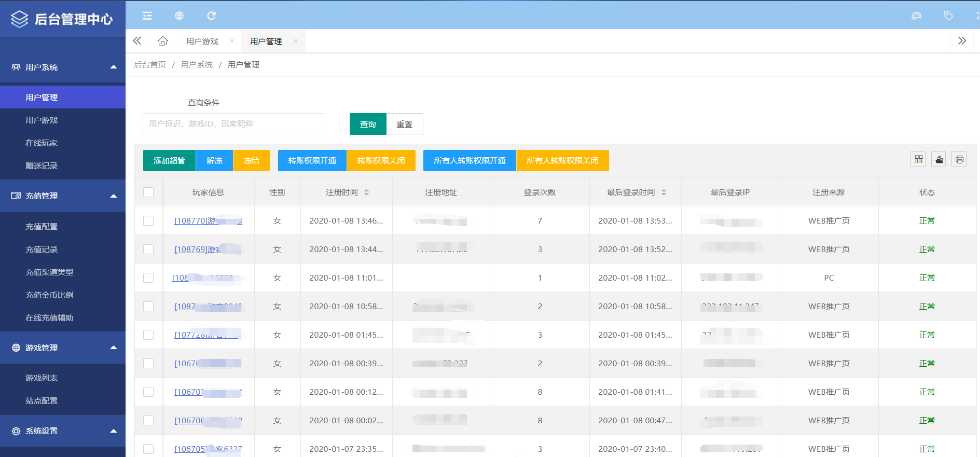Collapse the 充值管理 menu arrow
Image resolution: width=980 pixels, height=457 pixels.
click(114, 196)
